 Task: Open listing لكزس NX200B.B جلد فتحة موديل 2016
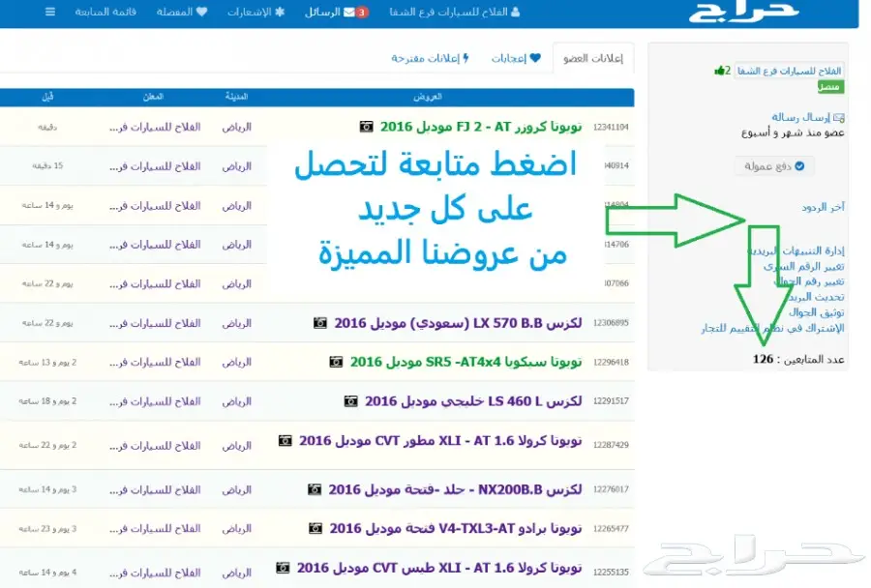[x=455, y=489]
